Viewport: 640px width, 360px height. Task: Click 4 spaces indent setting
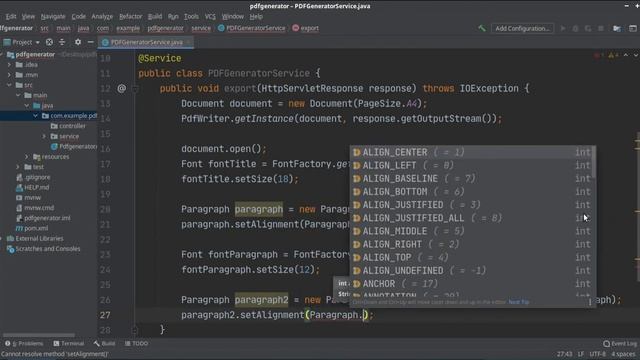[x=623, y=354]
